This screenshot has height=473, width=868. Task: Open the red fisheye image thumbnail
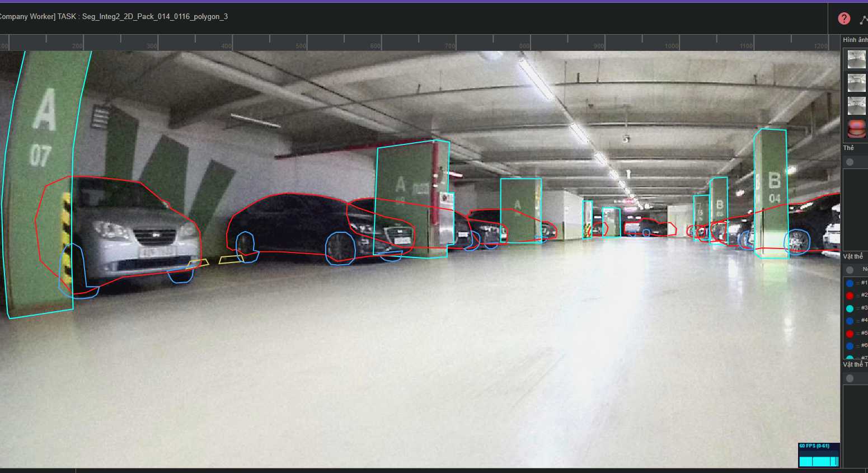click(x=856, y=129)
